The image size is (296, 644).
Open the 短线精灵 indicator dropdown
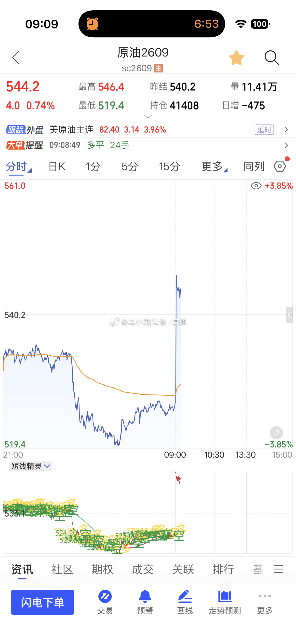click(x=30, y=466)
